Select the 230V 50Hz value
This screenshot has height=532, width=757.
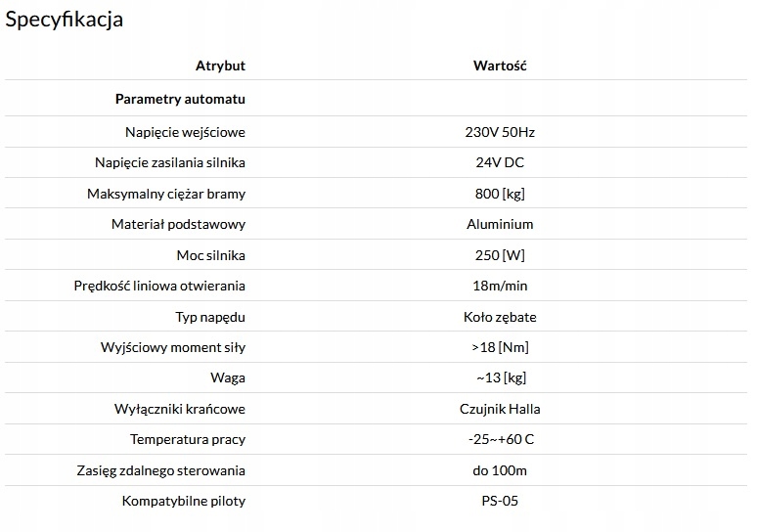[x=500, y=131]
